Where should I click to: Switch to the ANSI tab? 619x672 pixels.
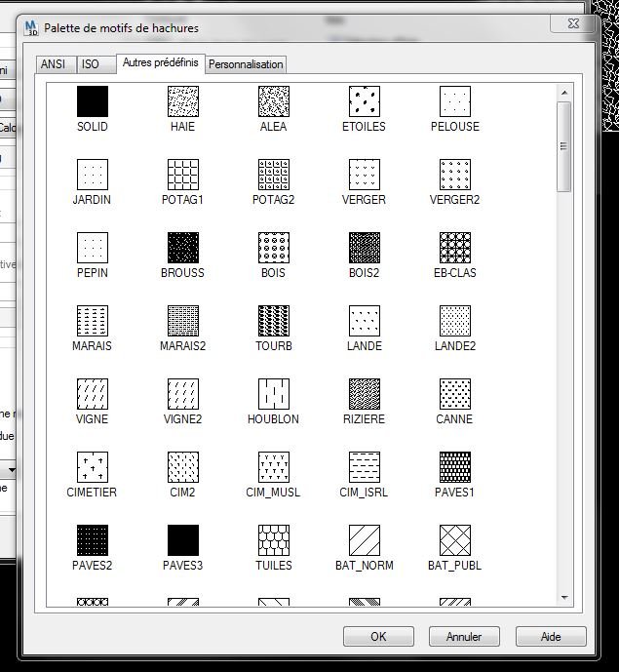pyautogui.click(x=56, y=64)
